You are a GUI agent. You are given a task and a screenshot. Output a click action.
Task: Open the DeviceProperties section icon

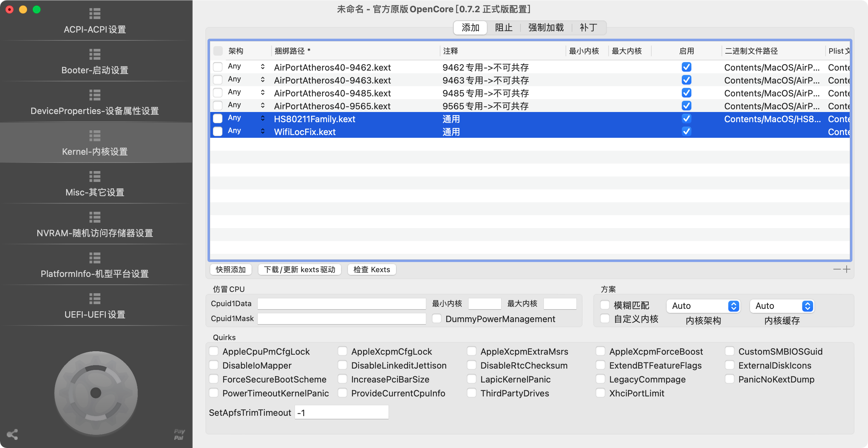click(95, 95)
